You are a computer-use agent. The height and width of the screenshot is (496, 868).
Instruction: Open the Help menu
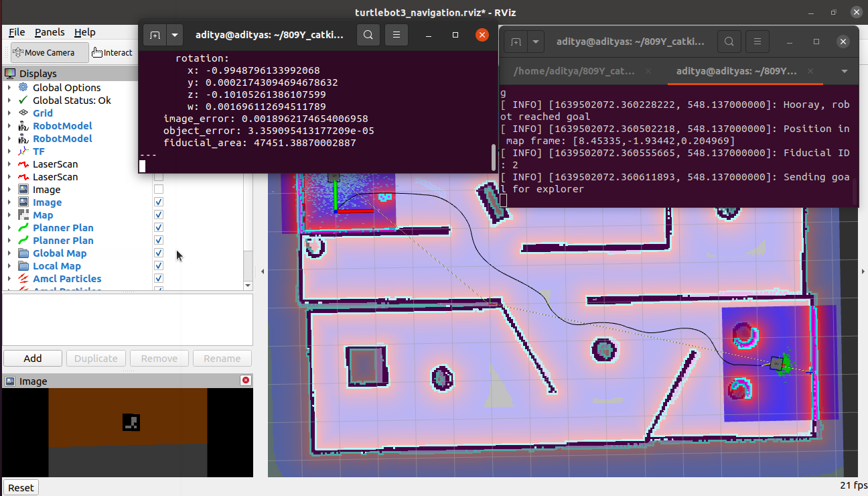click(84, 32)
